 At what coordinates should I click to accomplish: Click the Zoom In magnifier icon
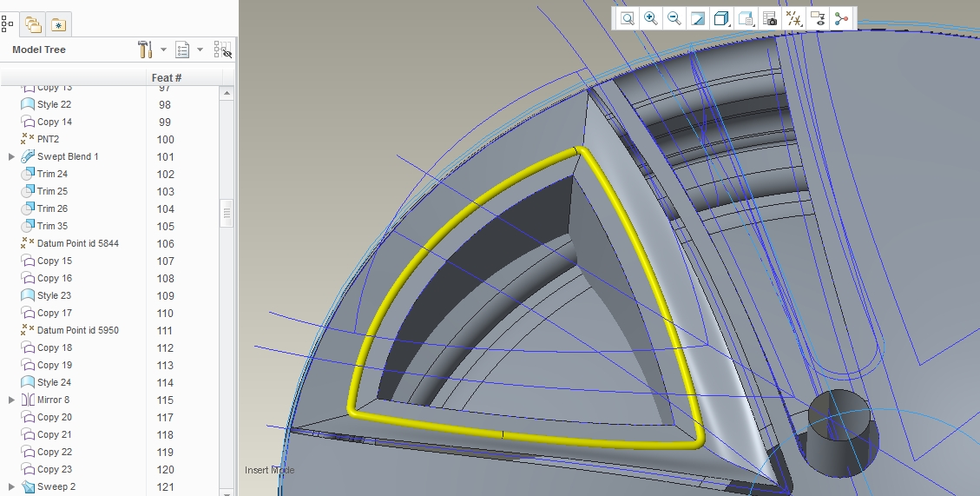[651, 19]
